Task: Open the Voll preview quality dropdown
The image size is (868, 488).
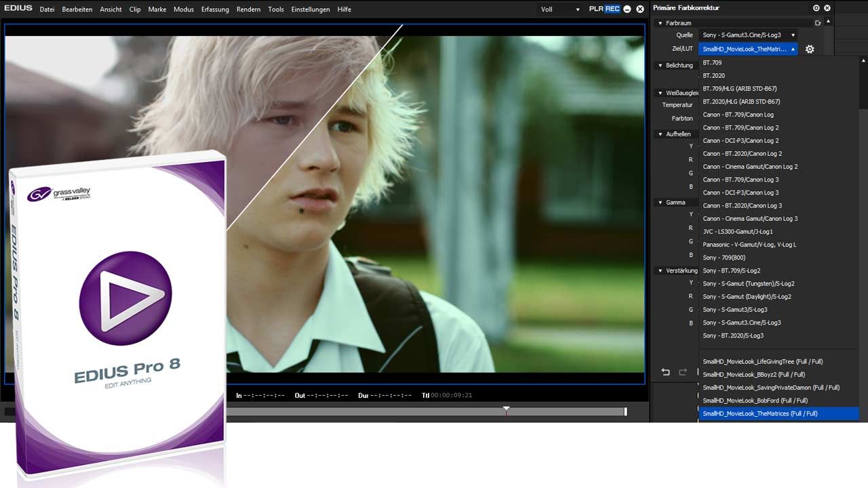Action: (x=560, y=9)
